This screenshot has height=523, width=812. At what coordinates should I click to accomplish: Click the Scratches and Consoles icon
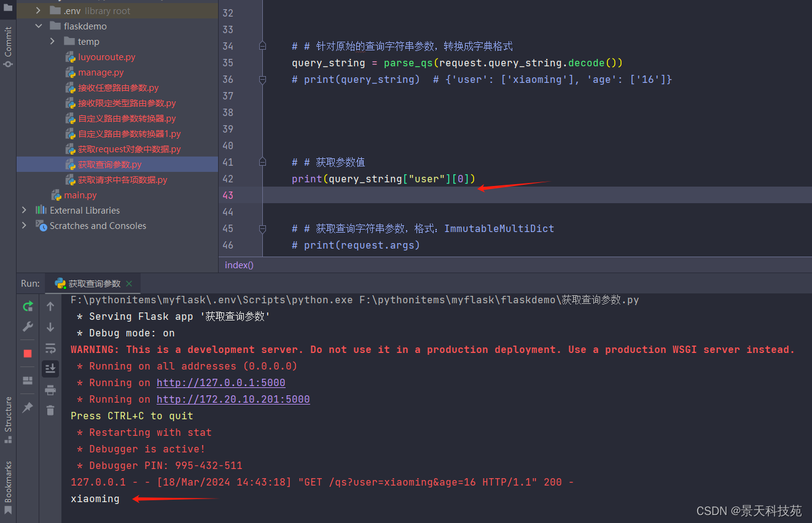pyautogui.click(x=41, y=225)
